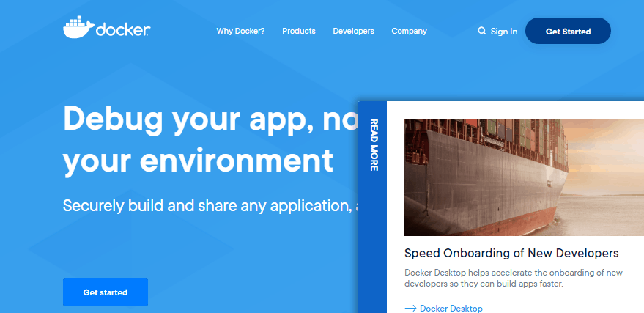Click the blue Get started hero button
This screenshot has width=644, height=313.
pyautogui.click(x=106, y=292)
